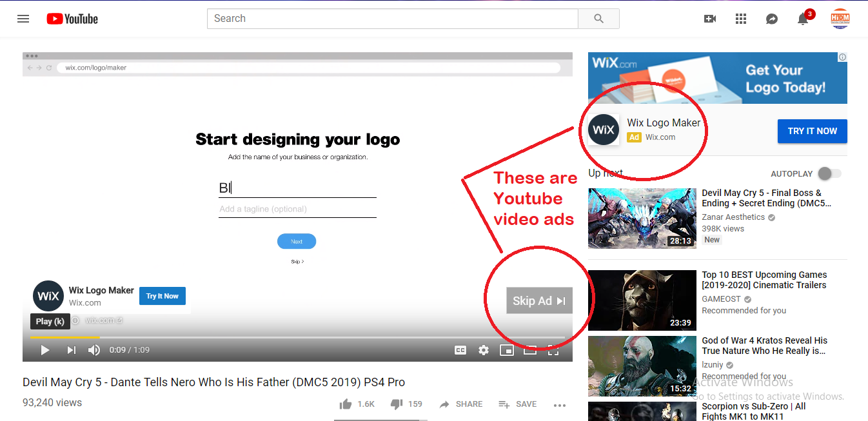Switch to miniplayer mode
The height and width of the screenshot is (421, 868).
pyautogui.click(x=507, y=350)
